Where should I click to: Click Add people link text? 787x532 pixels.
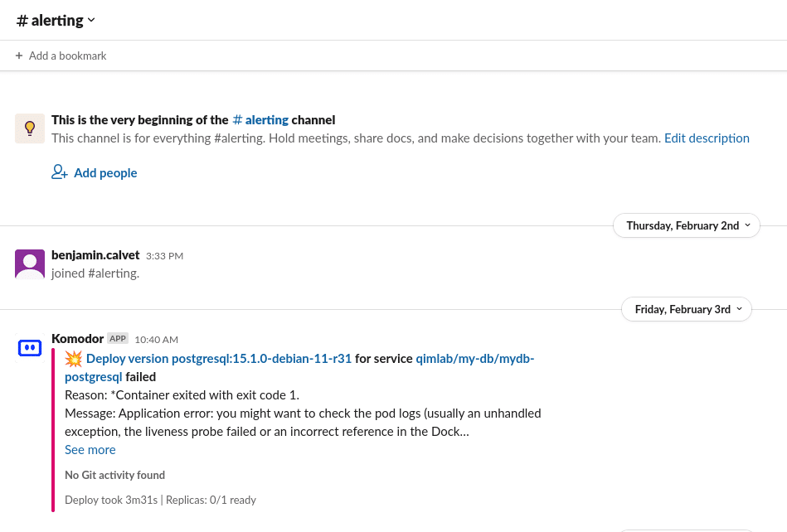click(105, 173)
